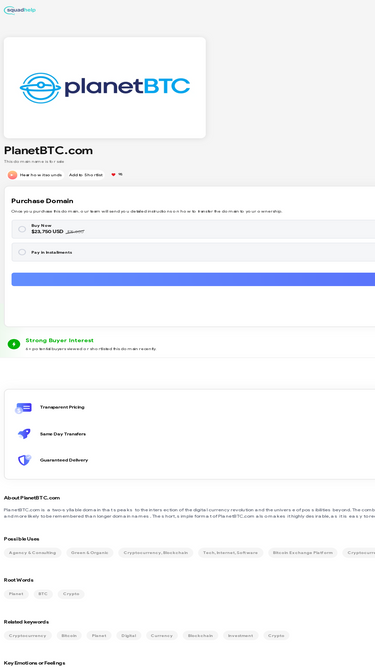The image size is (375, 667).
Task: Click the 'Root Words' heading
Action: pos(19,580)
